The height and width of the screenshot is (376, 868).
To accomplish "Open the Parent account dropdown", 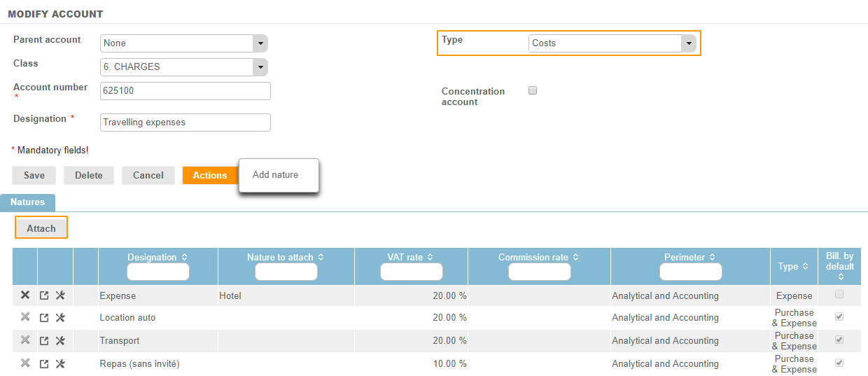I will pos(260,43).
